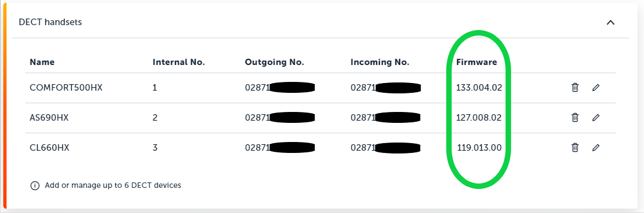Click the COMFORT500HX handset name
The width and height of the screenshot is (644, 213).
click(x=66, y=87)
